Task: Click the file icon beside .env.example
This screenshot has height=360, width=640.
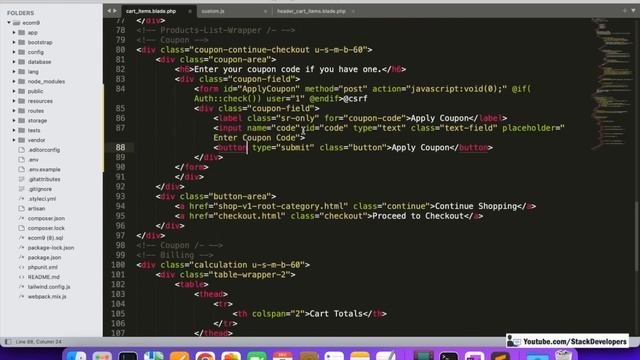Action: click(22, 169)
